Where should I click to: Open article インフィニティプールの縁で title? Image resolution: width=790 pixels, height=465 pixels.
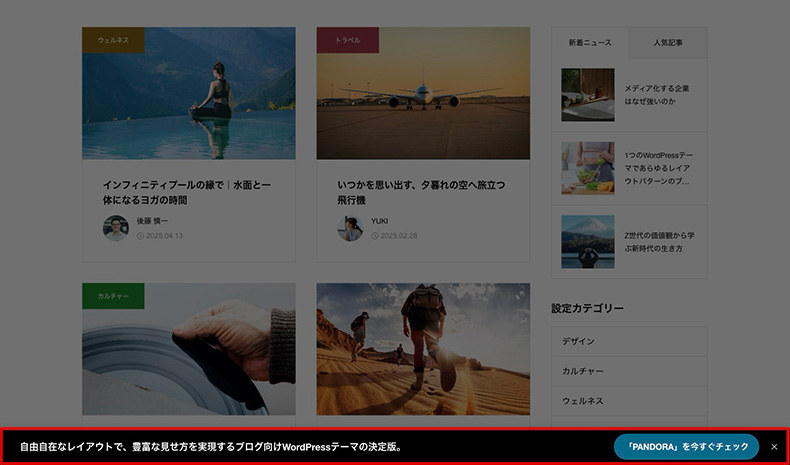[187, 193]
